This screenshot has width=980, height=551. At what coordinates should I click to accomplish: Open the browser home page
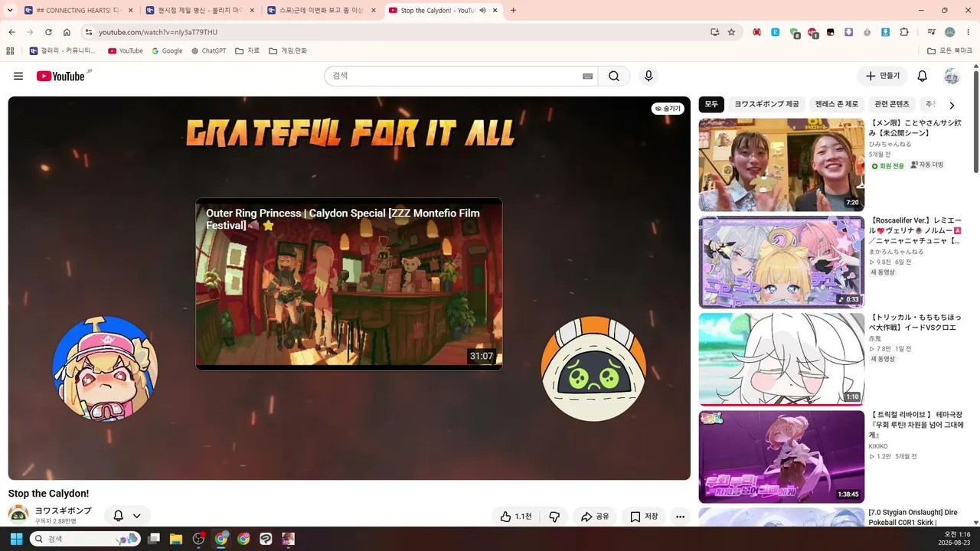tap(67, 32)
